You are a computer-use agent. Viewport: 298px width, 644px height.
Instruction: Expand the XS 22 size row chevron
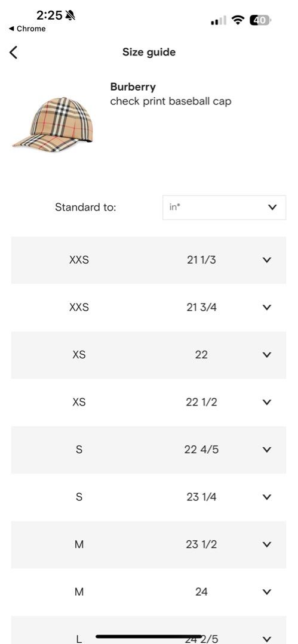267,355
